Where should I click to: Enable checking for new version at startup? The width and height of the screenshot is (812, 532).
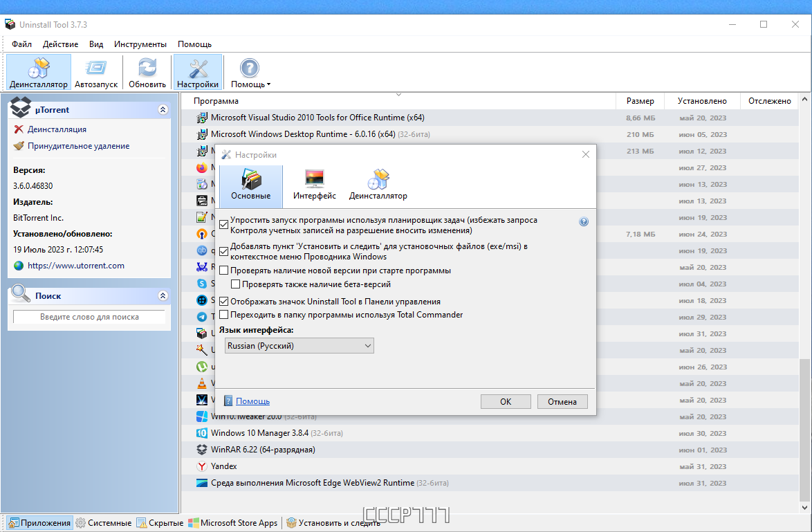223,270
